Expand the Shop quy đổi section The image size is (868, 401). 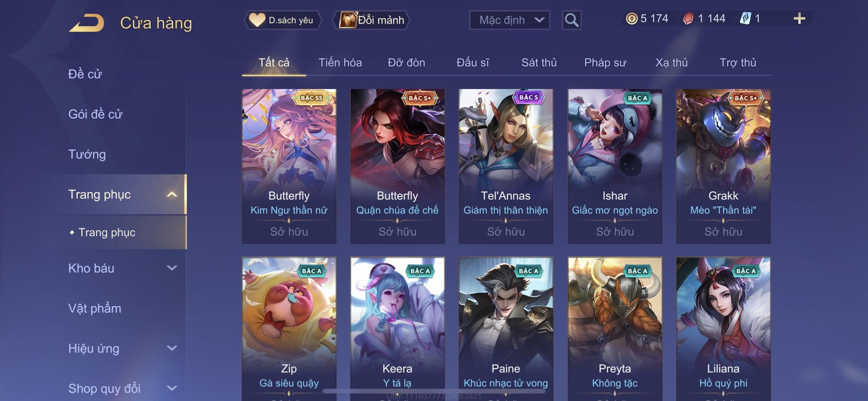172,388
